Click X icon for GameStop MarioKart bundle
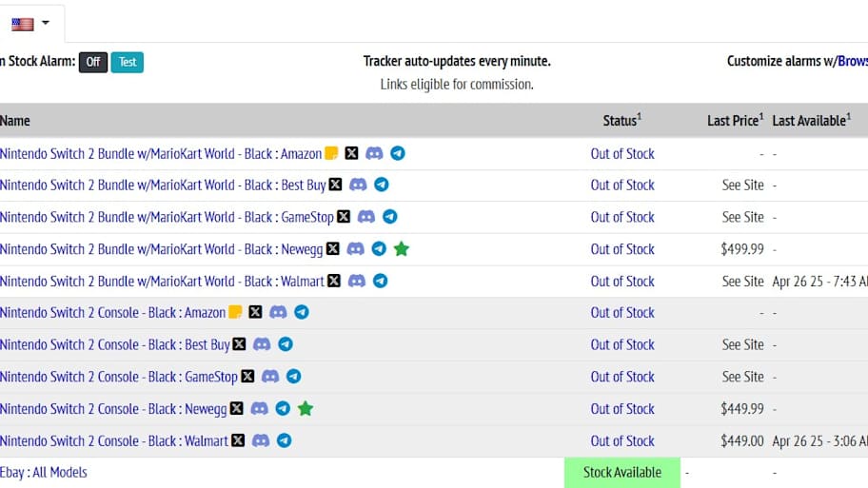868x488 pixels. click(x=344, y=216)
